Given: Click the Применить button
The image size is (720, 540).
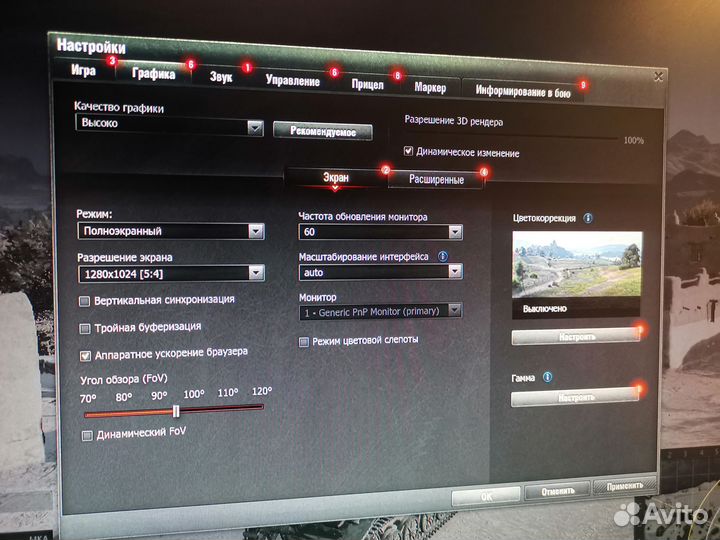Looking at the screenshot, I should point(625,486).
